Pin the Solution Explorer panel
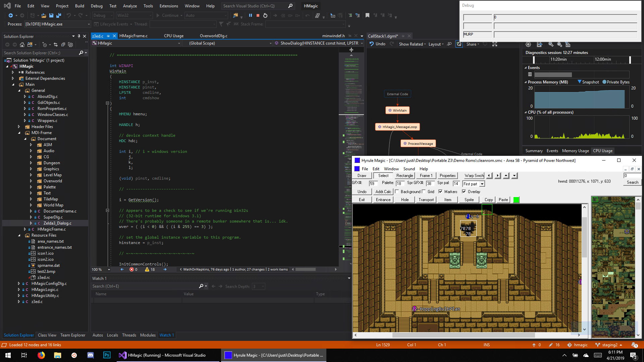Image resolution: width=644 pixels, height=362 pixels. (79, 36)
